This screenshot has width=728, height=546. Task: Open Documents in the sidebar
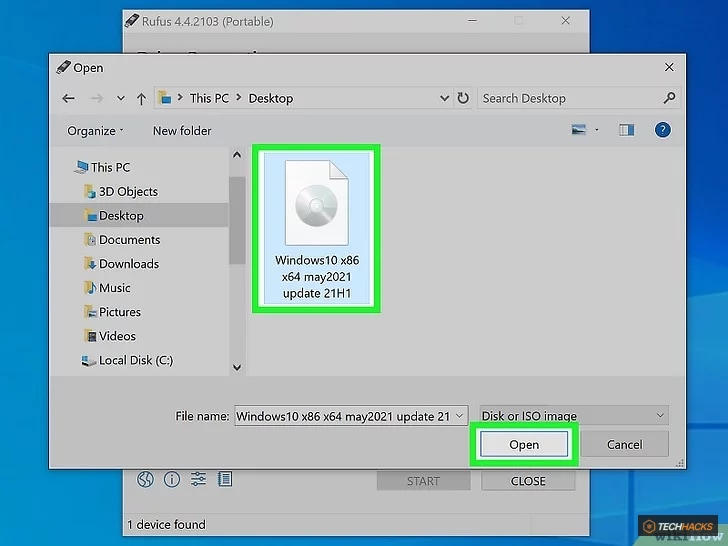[x=122, y=240]
